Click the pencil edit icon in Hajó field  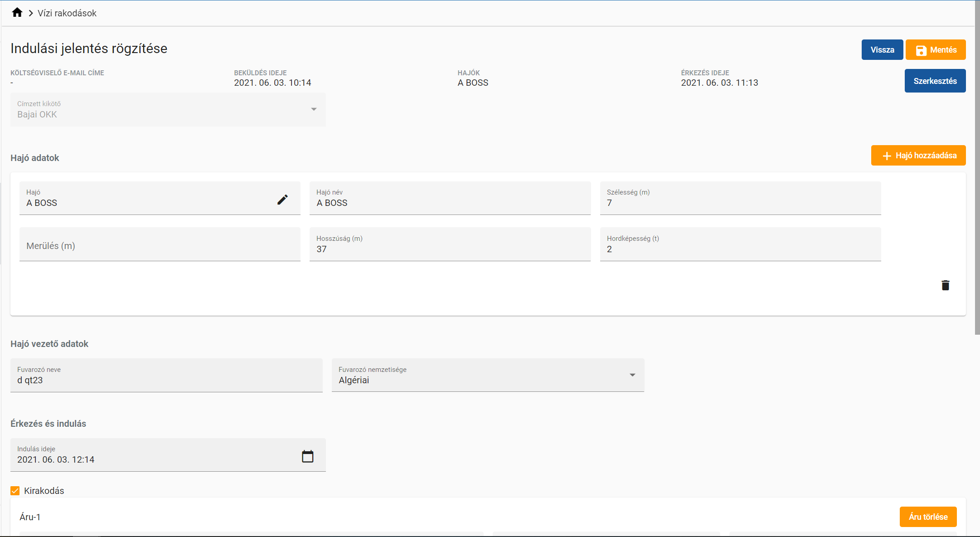[x=282, y=200]
